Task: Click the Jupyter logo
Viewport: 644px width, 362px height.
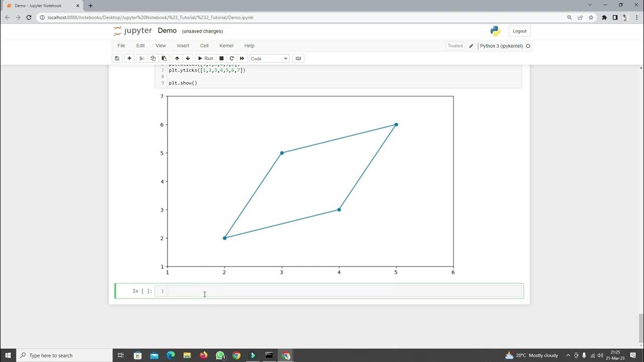Action: pos(133,31)
